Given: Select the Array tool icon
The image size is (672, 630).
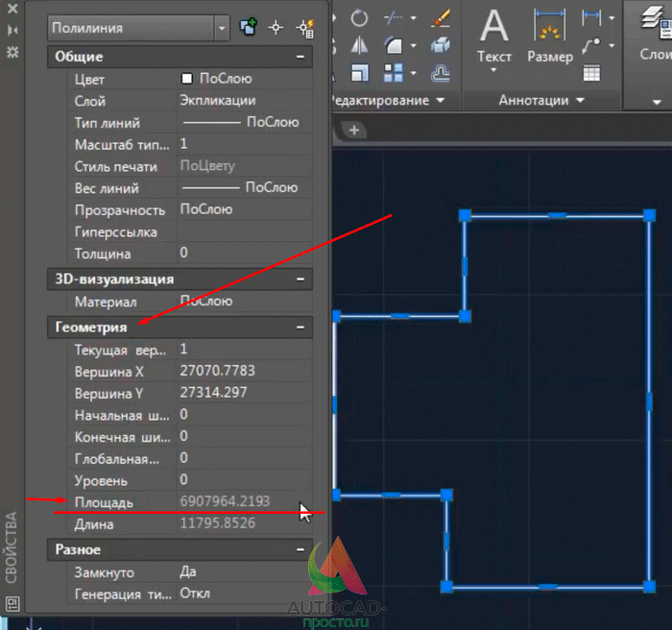Looking at the screenshot, I should click(x=393, y=73).
